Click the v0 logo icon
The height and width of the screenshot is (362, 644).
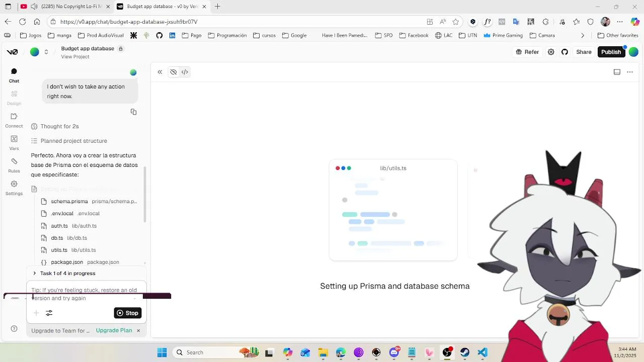13,52
